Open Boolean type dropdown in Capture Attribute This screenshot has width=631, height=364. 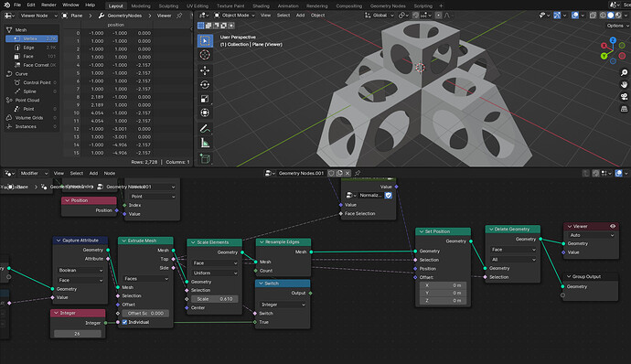point(80,270)
